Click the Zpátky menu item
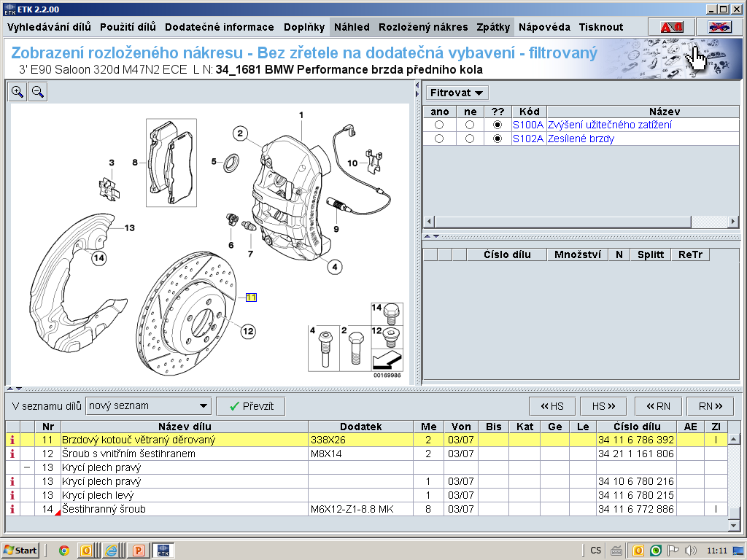747x560 pixels. (x=493, y=27)
